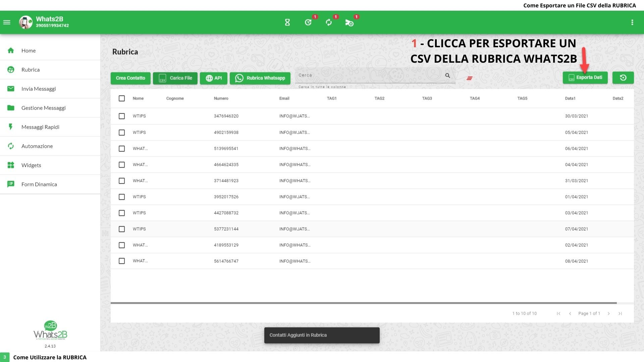Viewport: 644px width, 362px height.
Task: Open the three-dot options menu
Action: click(632, 22)
